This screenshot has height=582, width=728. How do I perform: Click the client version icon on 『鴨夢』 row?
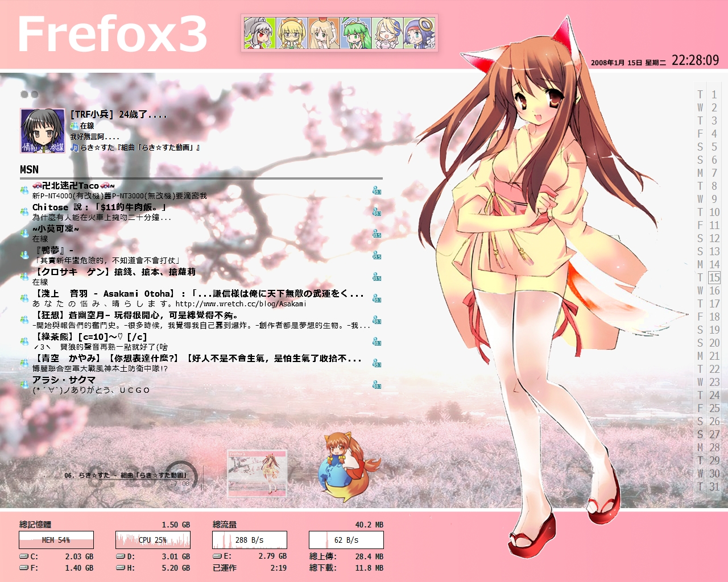coord(377,255)
